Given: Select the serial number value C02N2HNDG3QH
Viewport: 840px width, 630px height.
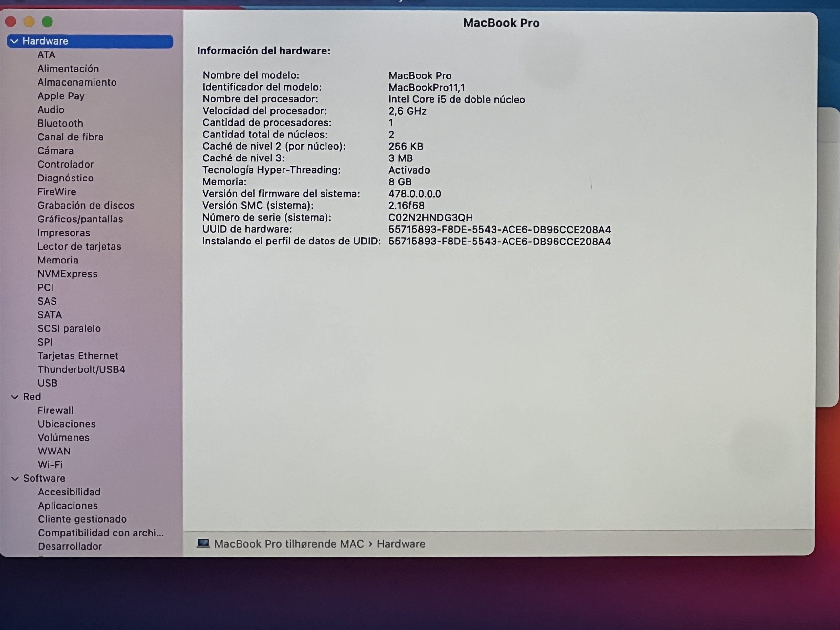Looking at the screenshot, I should (430, 218).
